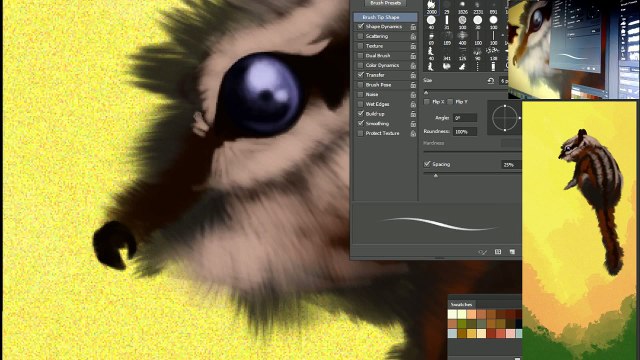Image resolution: width=640 pixels, height=360 pixels.
Task: Open the Brush Presets button
Action: (x=385, y=3)
